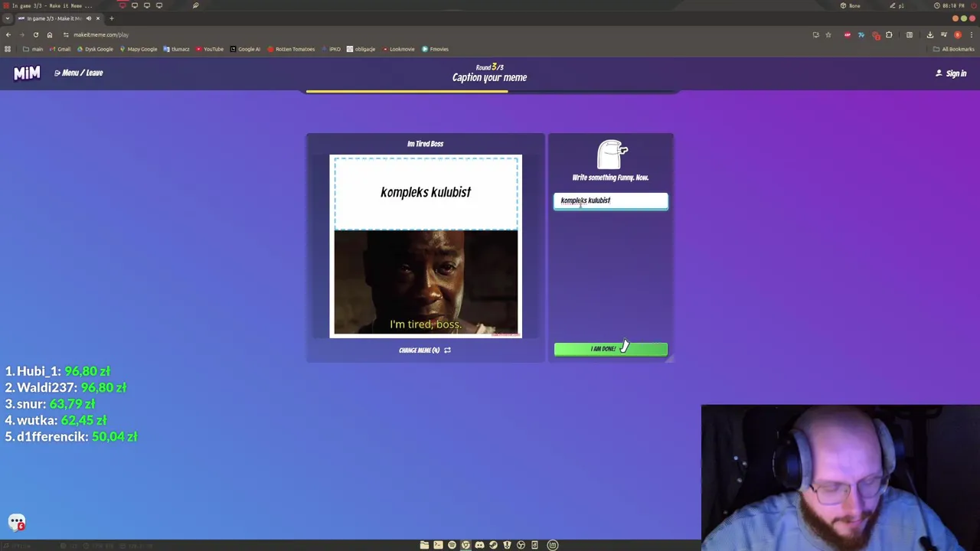Launch the Terminal from taskbar

[438, 545]
